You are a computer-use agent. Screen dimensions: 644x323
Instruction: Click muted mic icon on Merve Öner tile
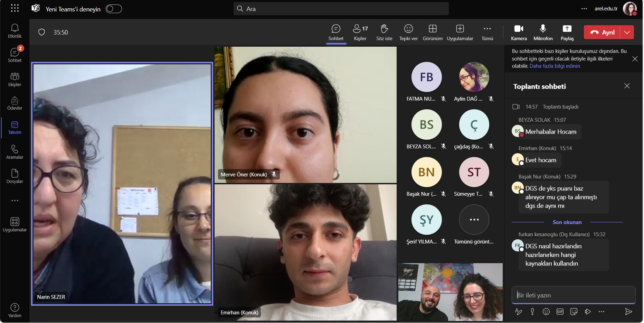pos(274,174)
